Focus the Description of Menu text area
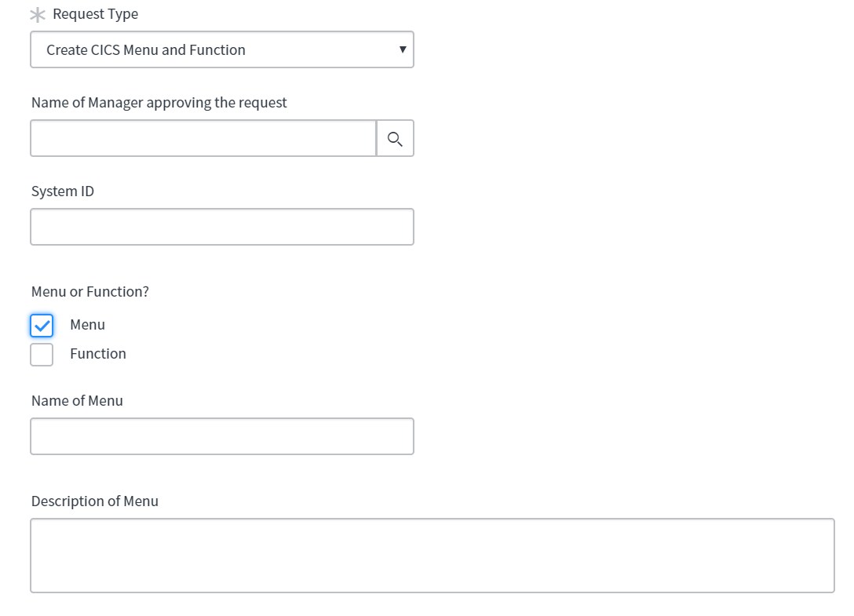Viewport: 854px width, 616px height. [x=432, y=555]
